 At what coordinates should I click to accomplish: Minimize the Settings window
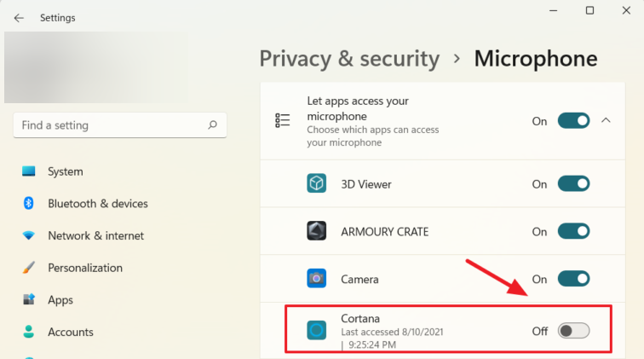click(x=553, y=10)
